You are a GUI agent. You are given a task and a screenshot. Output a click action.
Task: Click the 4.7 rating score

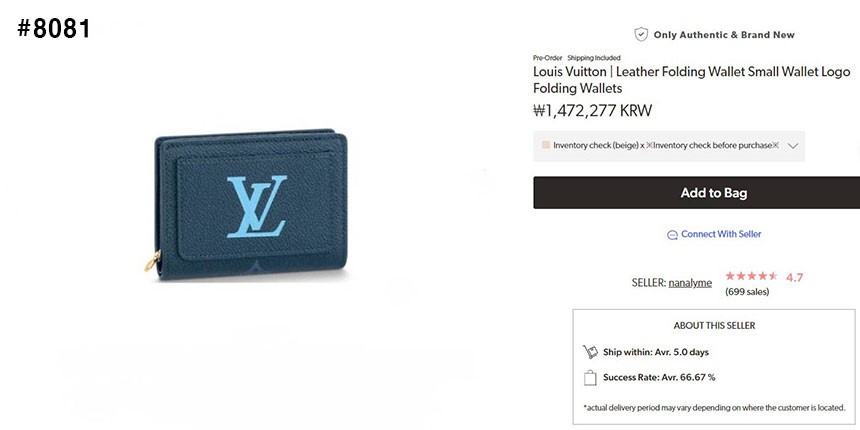pyautogui.click(x=794, y=278)
